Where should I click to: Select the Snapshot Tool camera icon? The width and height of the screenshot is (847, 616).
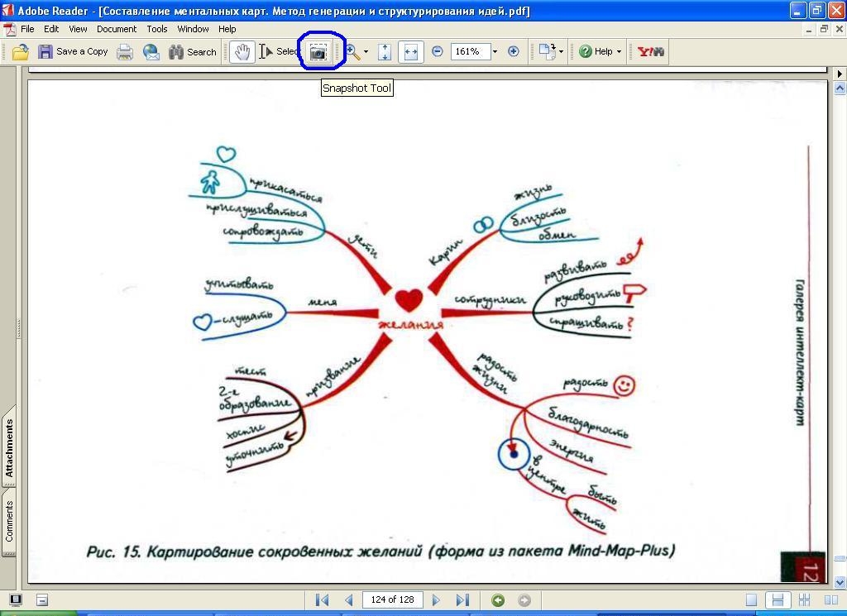pos(318,51)
